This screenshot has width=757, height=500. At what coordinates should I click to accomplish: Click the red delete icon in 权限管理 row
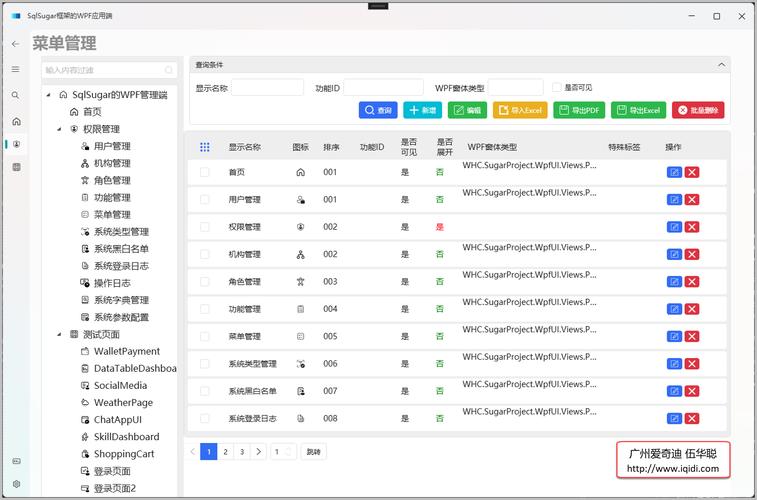click(x=692, y=227)
